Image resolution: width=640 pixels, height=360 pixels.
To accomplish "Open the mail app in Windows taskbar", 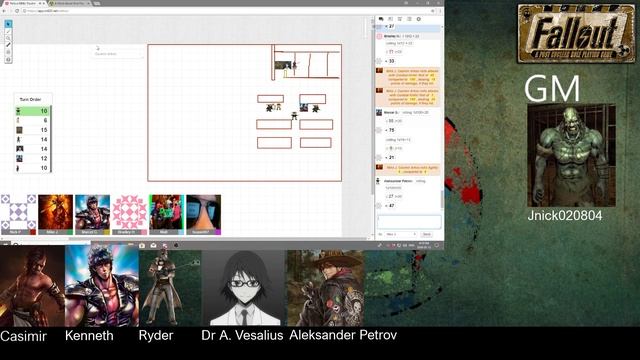I will tap(153, 245).
